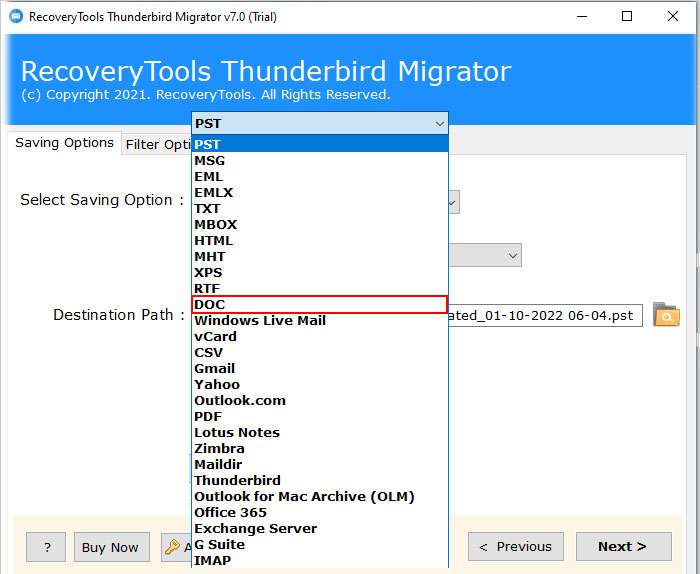The image size is (700, 574).
Task: Pick vCard from the list
Action: pyautogui.click(x=320, y=337)
